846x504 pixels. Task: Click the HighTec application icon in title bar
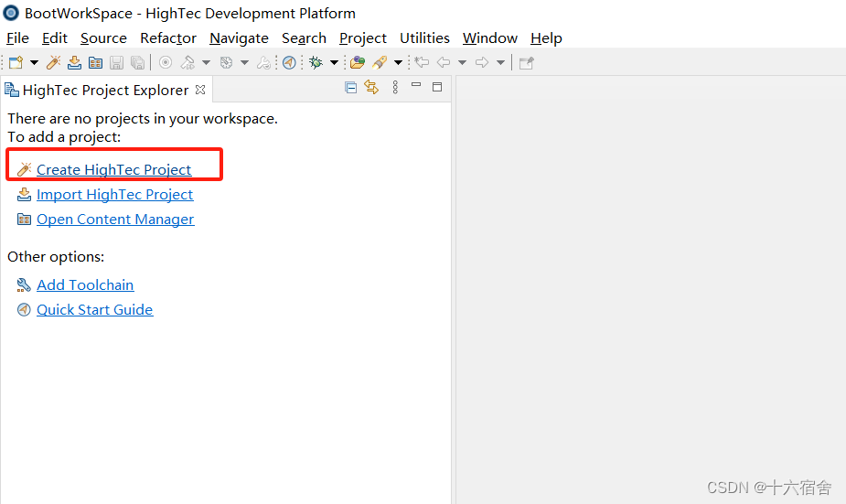point(11,13)
